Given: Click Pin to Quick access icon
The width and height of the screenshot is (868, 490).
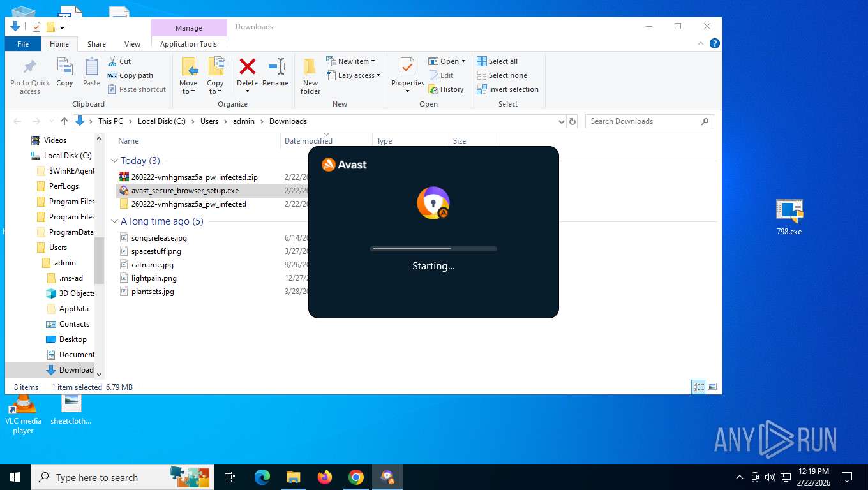Looking at the screenshot, I should [x=29, y=76].
